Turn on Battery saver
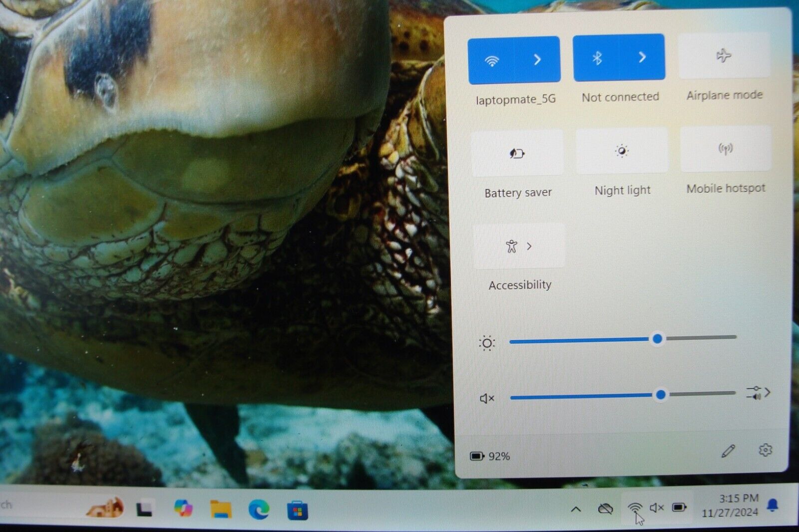Viewport: 799px width, 532px height. pos(517,153)
